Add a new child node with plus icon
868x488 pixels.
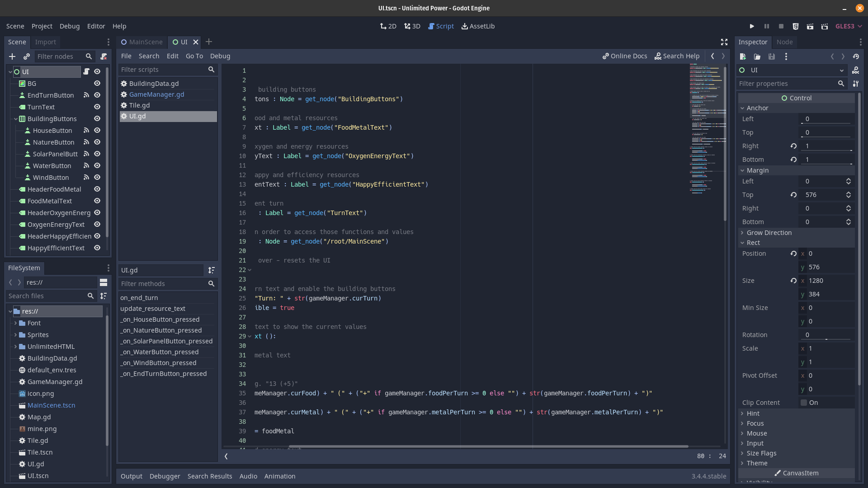[x=12, y=56]
